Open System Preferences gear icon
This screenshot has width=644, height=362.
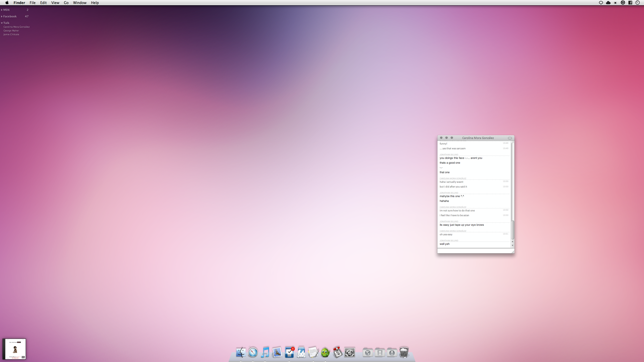[350, 353]
